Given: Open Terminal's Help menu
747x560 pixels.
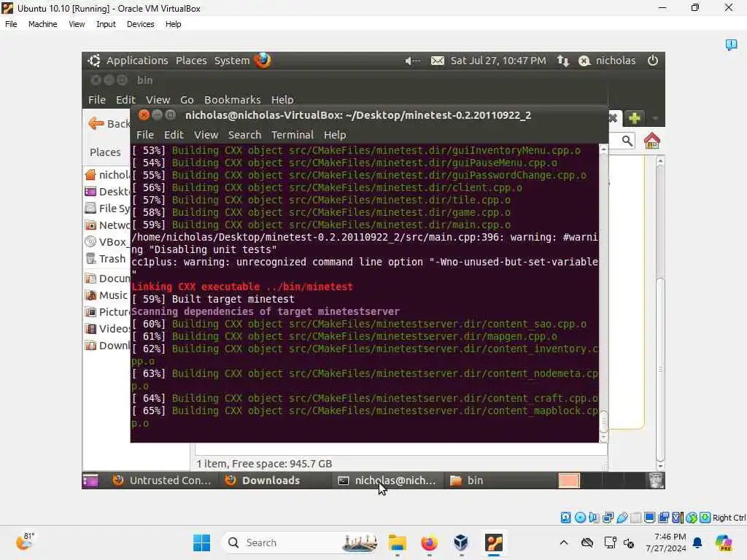Looking at the screenshot, I should click(x=335, y=135).
